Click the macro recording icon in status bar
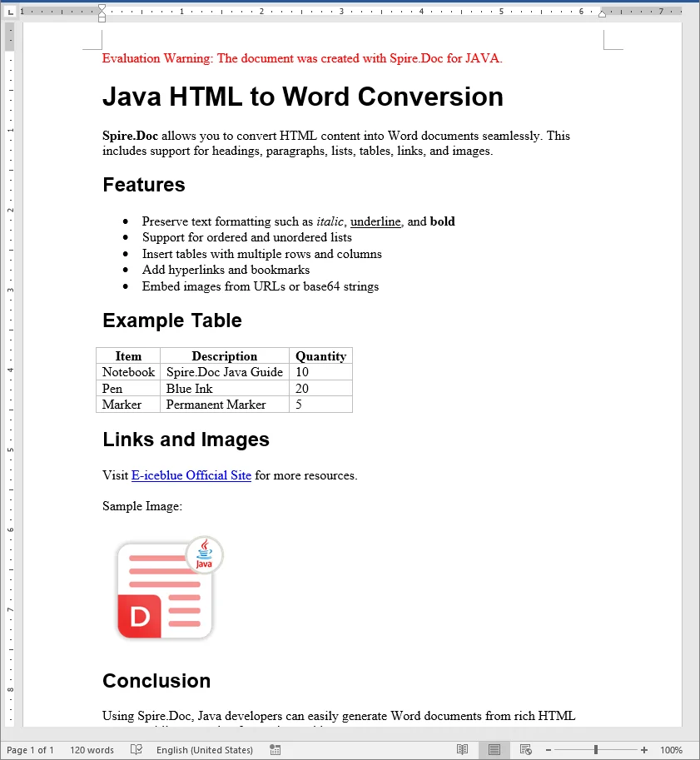 (x=276, y=750)
